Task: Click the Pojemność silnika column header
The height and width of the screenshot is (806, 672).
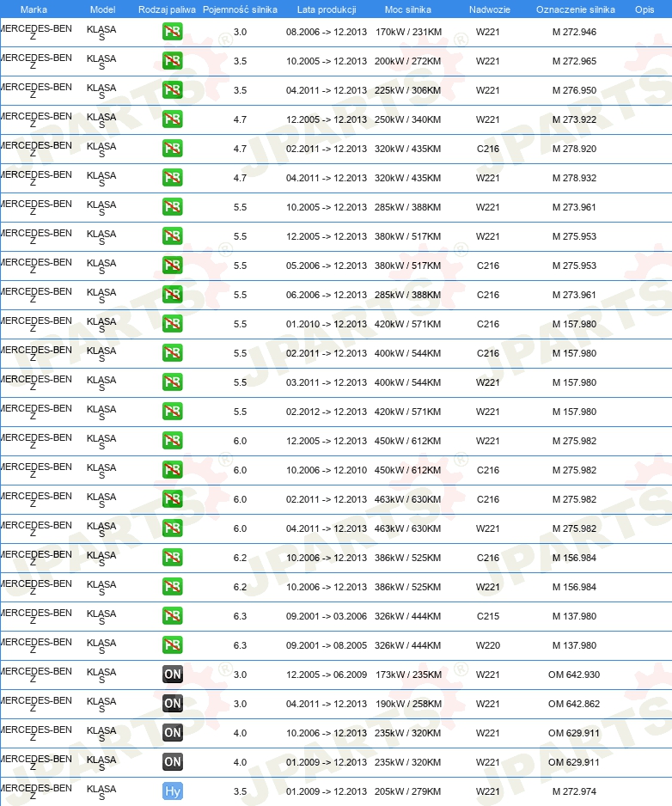Action: tap(240, 9)
